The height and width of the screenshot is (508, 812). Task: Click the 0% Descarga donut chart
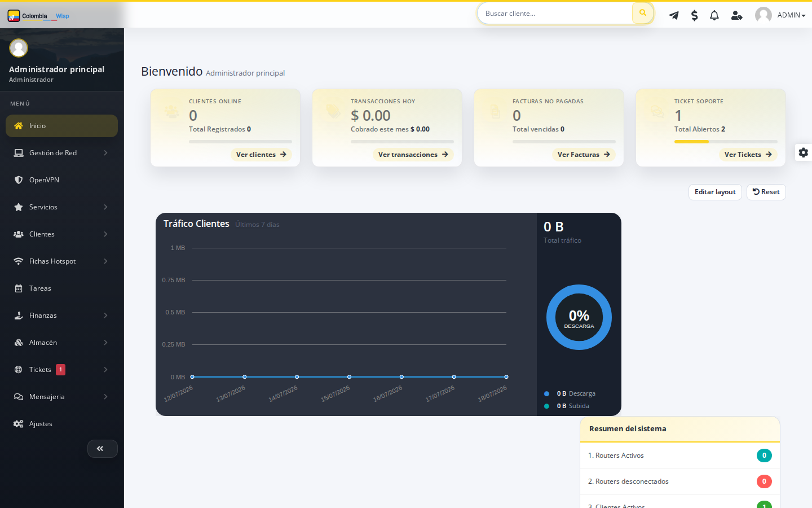579,317
